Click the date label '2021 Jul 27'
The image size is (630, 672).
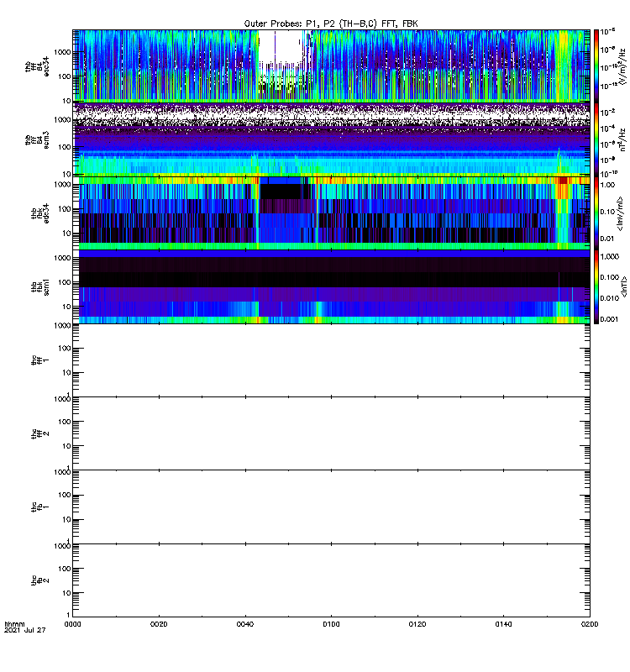pyautogui.click(x=25, y=630)
